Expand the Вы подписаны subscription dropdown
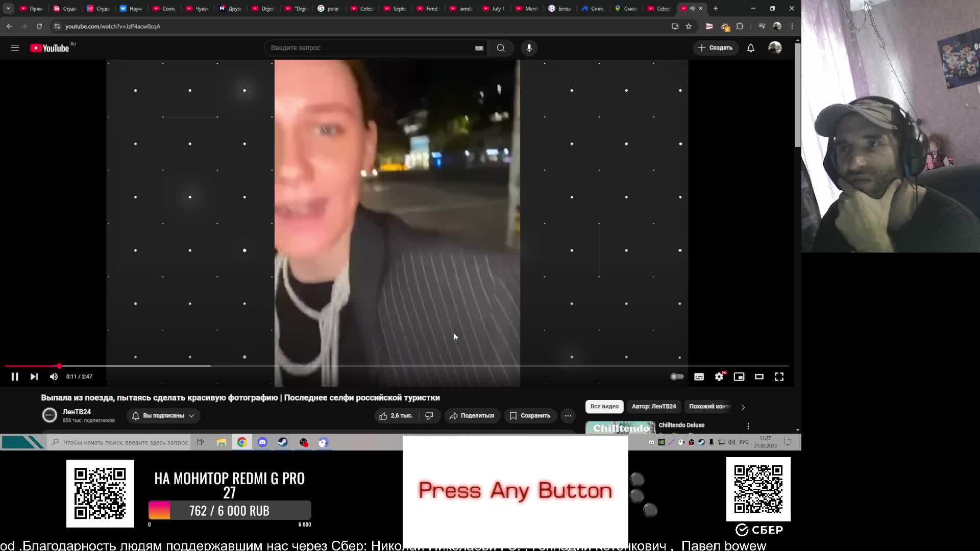The height and width of the screenshot is (551, 980). point(163,416)
